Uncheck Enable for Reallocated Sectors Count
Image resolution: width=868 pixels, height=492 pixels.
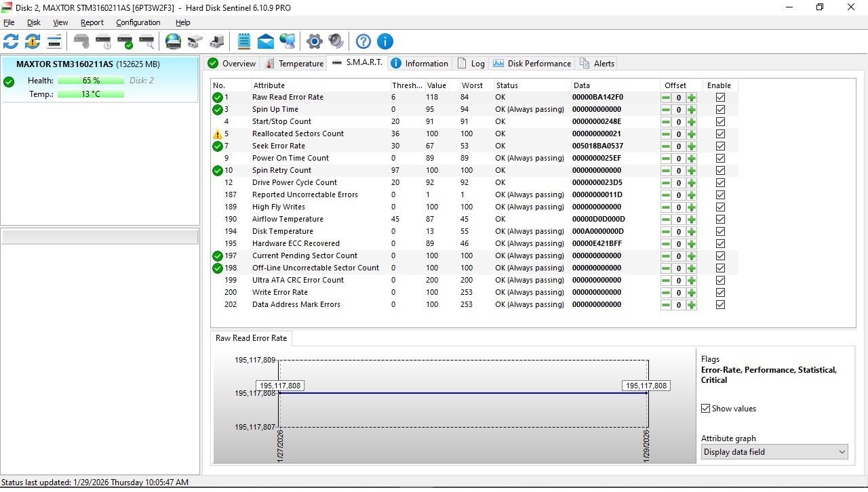(x=720, y=134)
